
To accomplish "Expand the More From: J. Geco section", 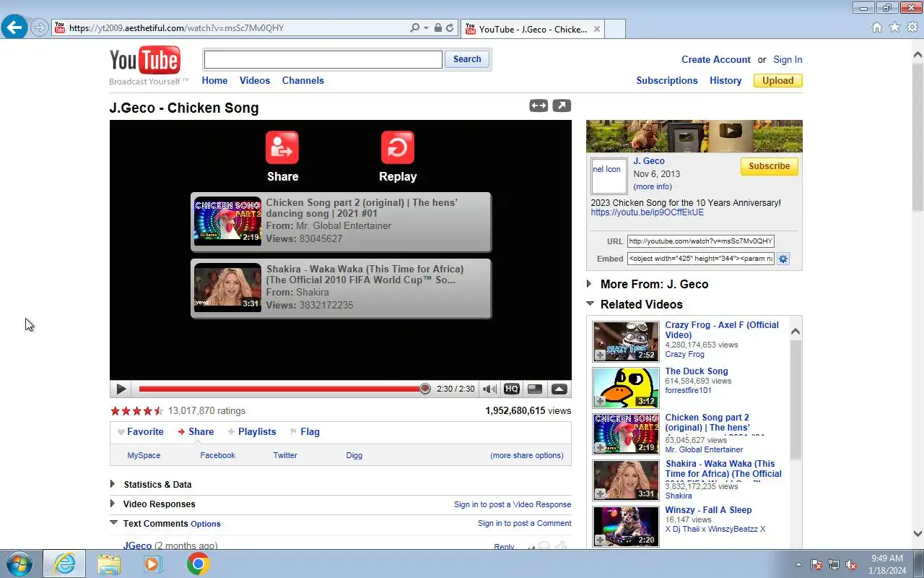I will pyautogui.click(x=589, y=284).
